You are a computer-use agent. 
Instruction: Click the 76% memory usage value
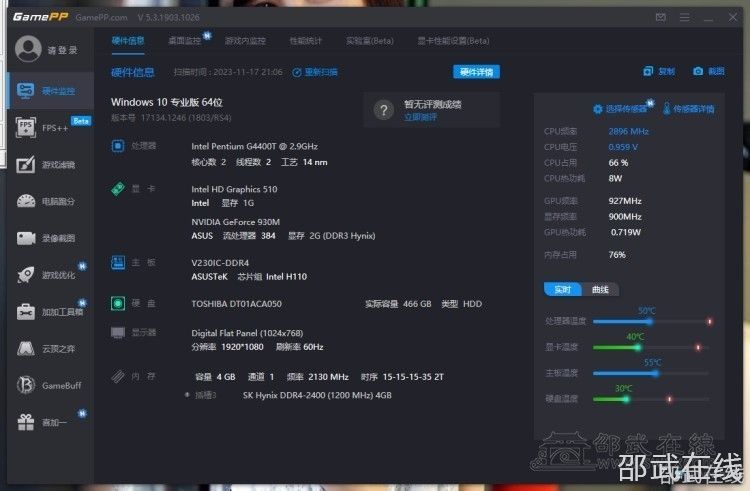[617, 255]
